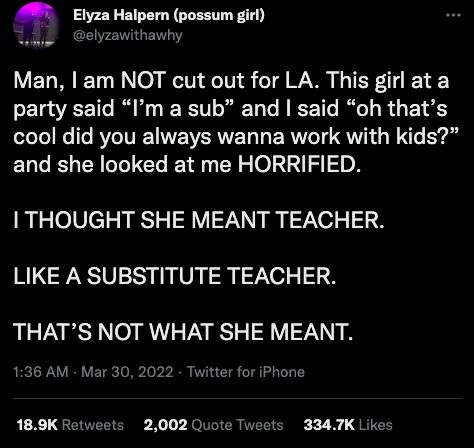The height and width of the screenshot is (448, 474).
Task: Open Elyza Halpern's profile picture
Action: 36,25
